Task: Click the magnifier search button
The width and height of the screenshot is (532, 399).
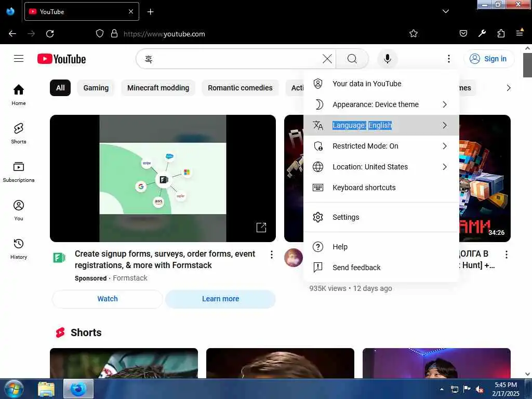Action: pos(352,59)
